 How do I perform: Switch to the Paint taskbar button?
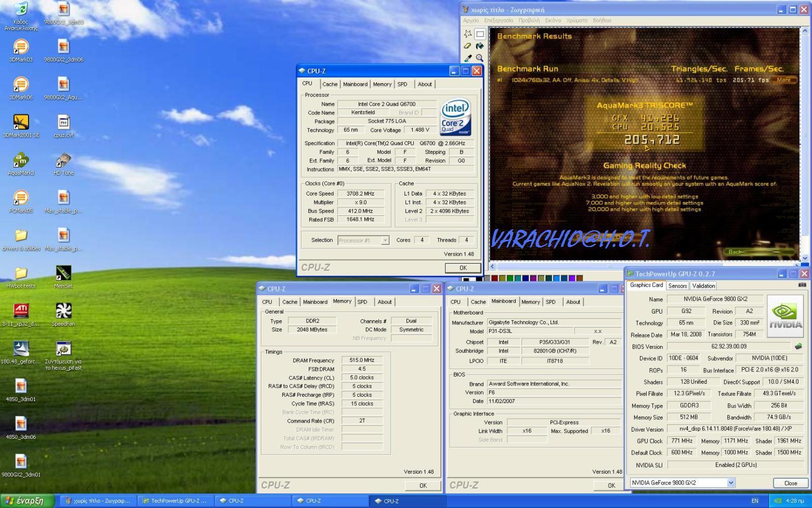[98, 501]
